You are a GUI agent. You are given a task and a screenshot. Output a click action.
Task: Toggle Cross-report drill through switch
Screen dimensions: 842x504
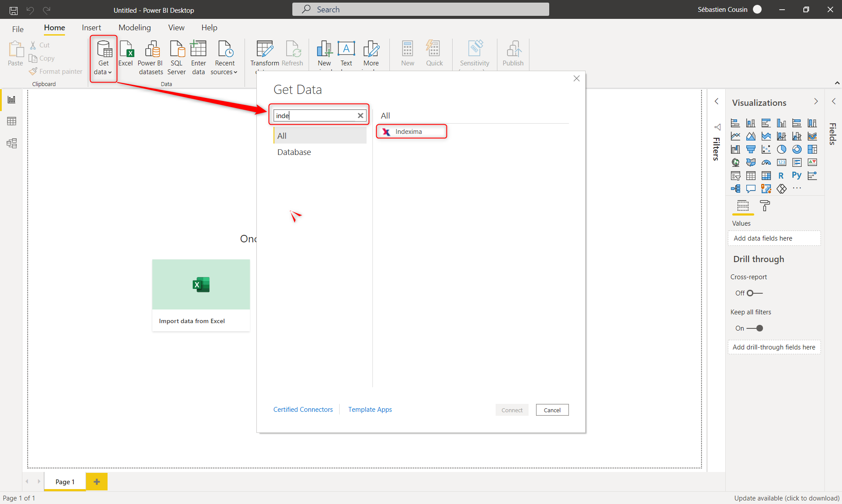(755, 293)
